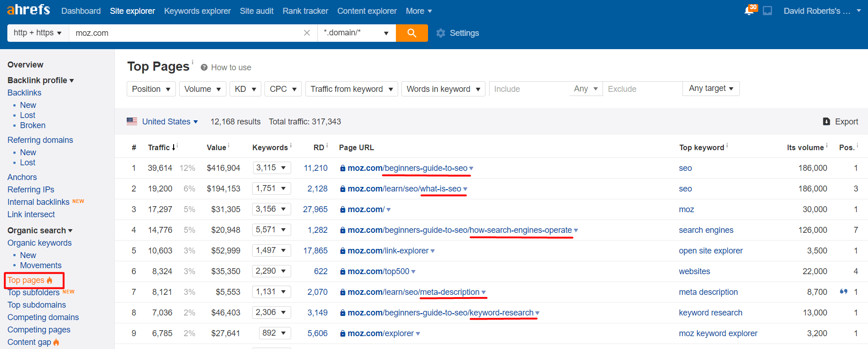Open RD count 27,965 for homepage
868x349 pixels.
(x=315, y=209)
